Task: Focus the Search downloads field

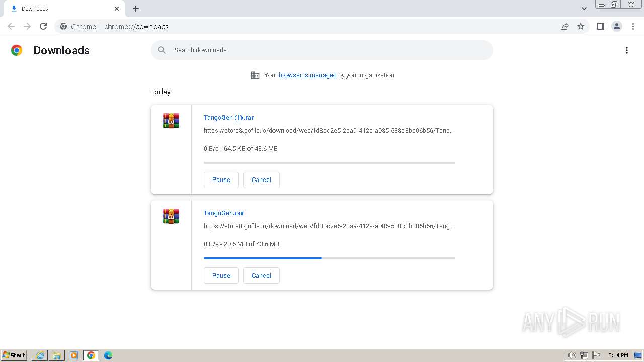Action: [322, 50]
